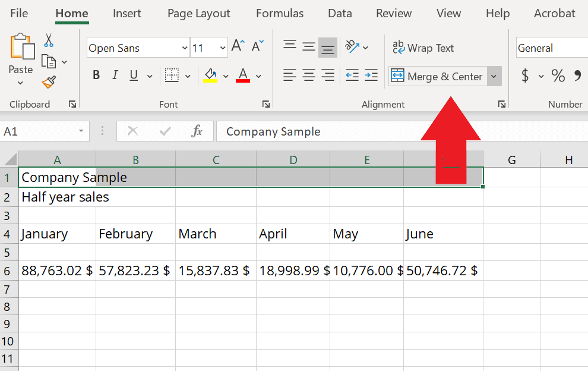588x371 pixels.
Task: Click the Name Box showing A1
Action: coord(39,131)
